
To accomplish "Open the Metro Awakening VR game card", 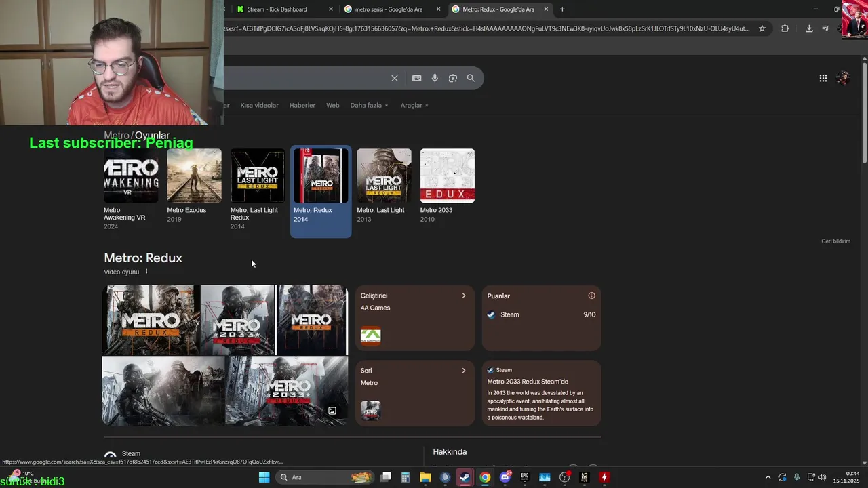I will [x=131, y=190].
